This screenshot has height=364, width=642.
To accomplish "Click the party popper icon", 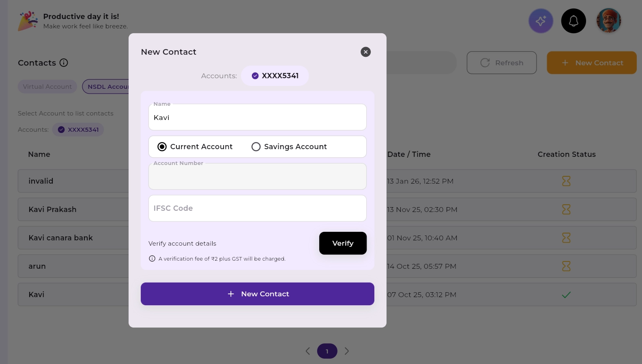I will point(28,21).
